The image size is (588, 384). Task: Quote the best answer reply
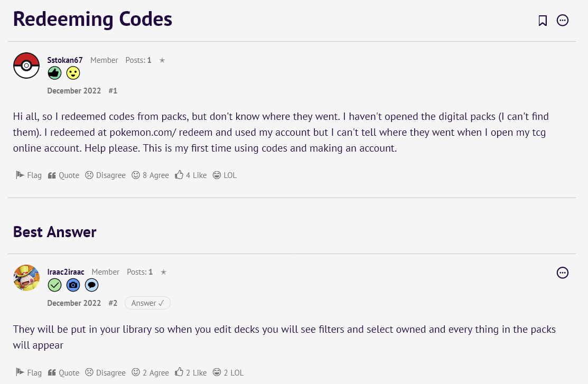[x=63, y=373]
